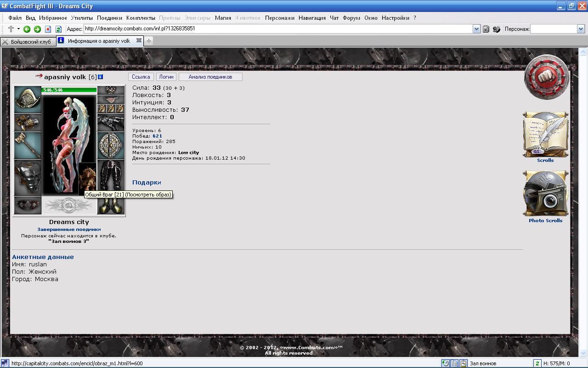Open the Магия menu

[x=223, y=18]
